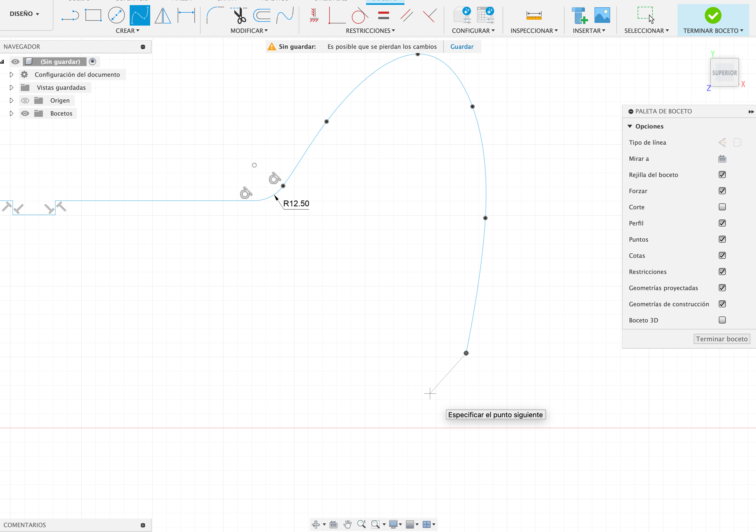This screenshot has height=532, width=756.
Task: Click the green Terminar Boceto checkmark
Action: coord(713,15)
